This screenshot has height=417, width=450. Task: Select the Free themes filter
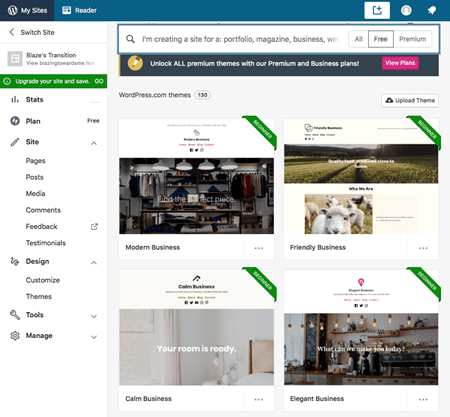pos(381,39)
